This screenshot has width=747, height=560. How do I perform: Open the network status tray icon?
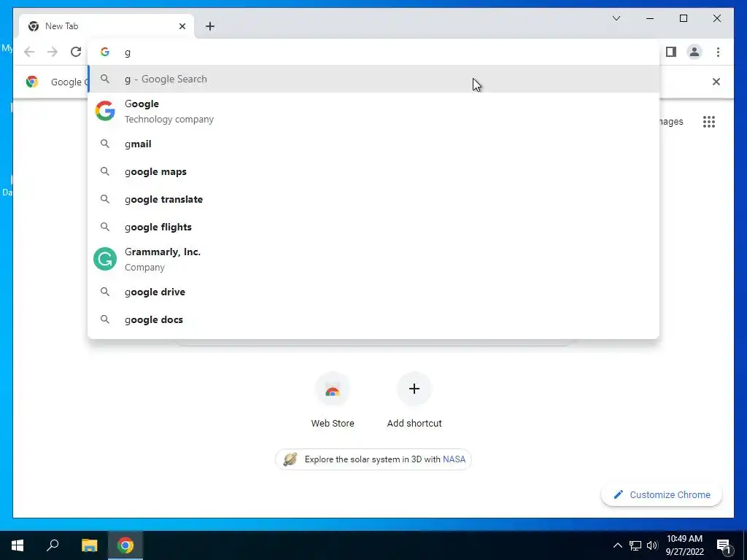tap(635, 545)
